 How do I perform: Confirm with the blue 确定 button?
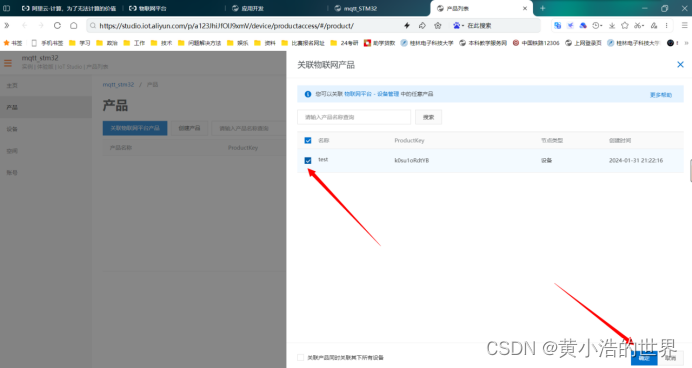click(644, 358)
